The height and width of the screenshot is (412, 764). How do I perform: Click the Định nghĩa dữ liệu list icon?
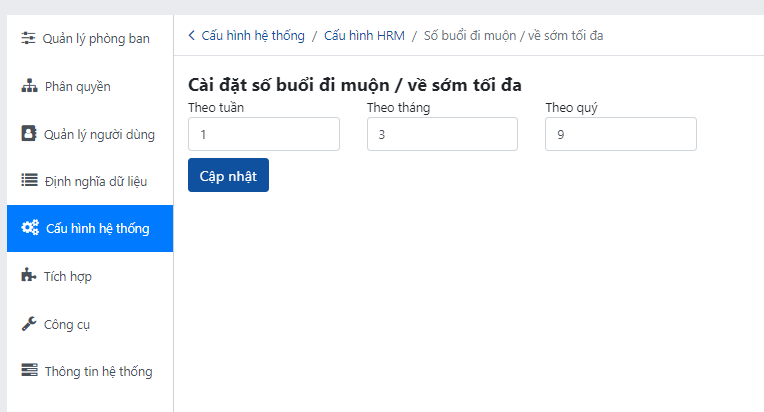(x=29, y=180)
